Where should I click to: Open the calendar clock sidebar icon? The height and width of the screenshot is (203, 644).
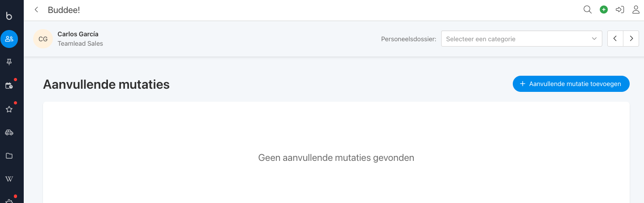tap(9, 86)
